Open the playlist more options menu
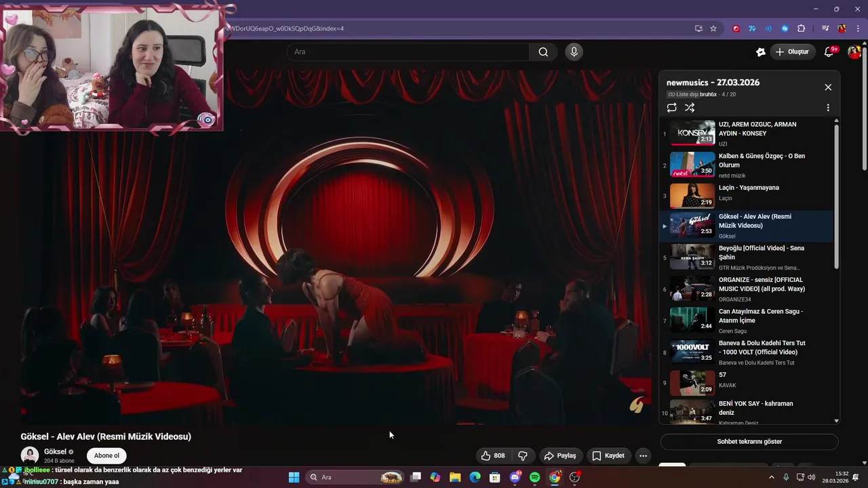Screen dimensions: 868x488 tap(828, 107)
